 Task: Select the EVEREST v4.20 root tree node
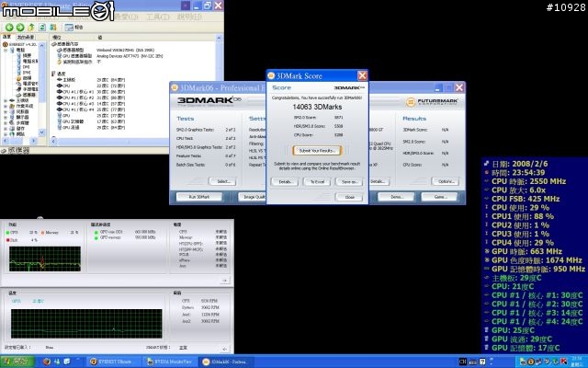tap(22, 44)
